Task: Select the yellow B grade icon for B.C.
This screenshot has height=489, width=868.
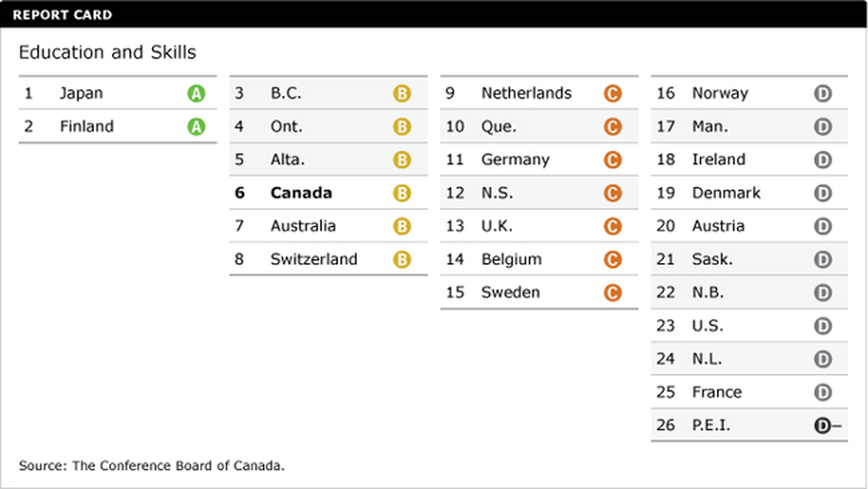Action: [x=401, y=94]
